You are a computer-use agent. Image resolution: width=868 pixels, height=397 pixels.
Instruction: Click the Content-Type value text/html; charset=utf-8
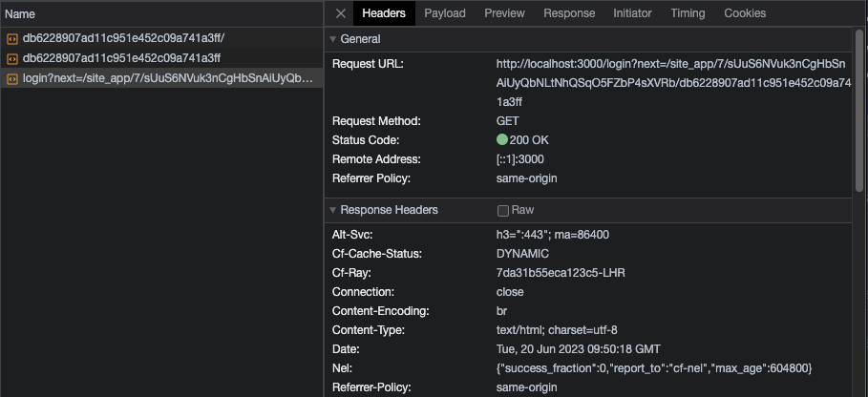click(557, 330)
